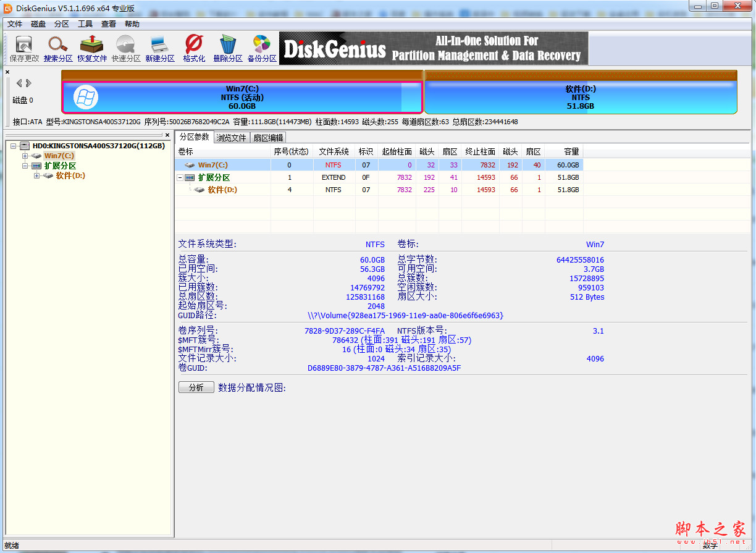Open the 工具 menu
Image resolution: width=756 pixels, height=553 pixels.
coord(85,24)
